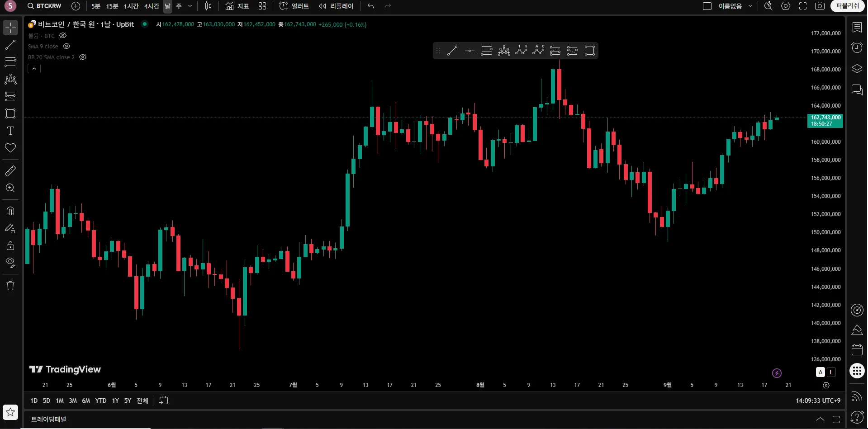Select the trend line tool in left toolbar
This screenshot has width=868, height=429.
tap(10, 45)
